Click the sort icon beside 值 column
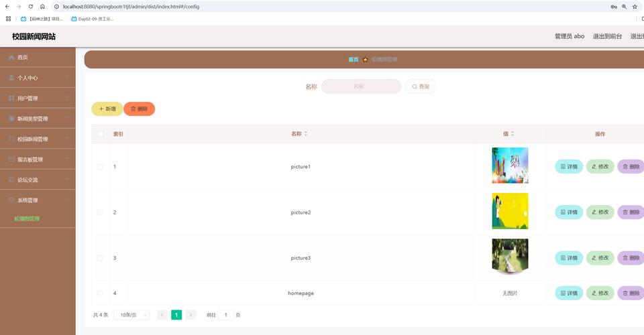This screenshot has height=335, width=644. [x=513, y=134]
